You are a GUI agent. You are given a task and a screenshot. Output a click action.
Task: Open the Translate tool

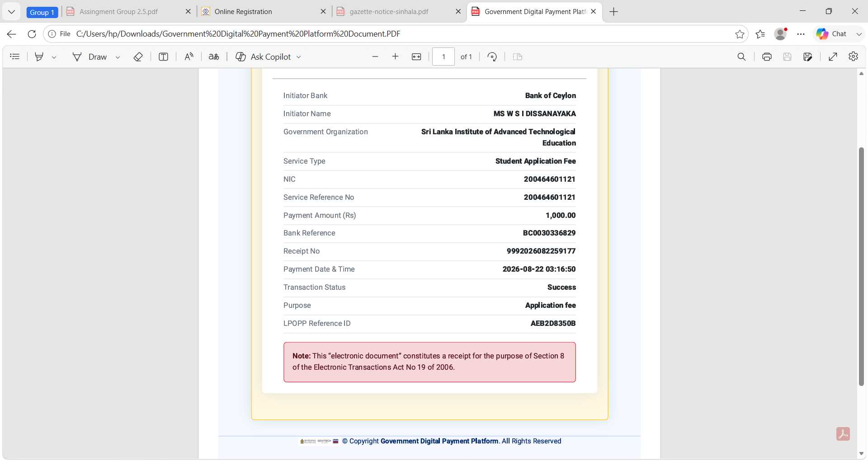tap(214, 56)
